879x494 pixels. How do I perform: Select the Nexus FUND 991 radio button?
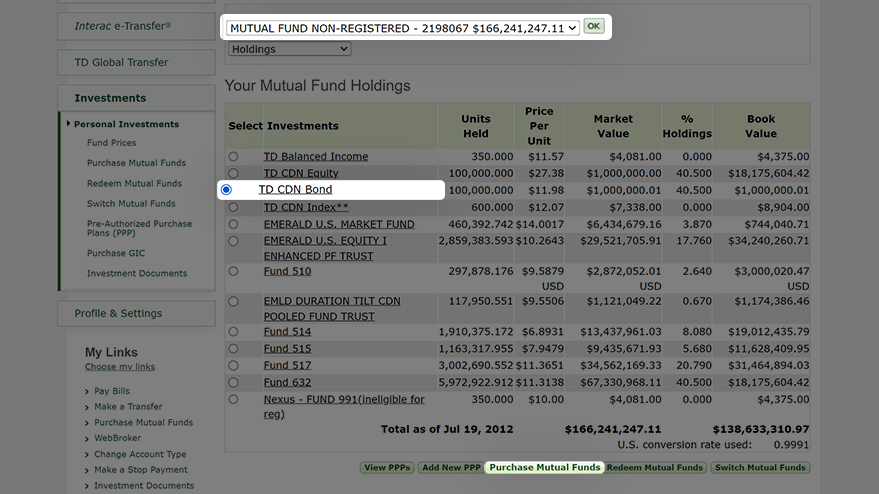[233, 399]
